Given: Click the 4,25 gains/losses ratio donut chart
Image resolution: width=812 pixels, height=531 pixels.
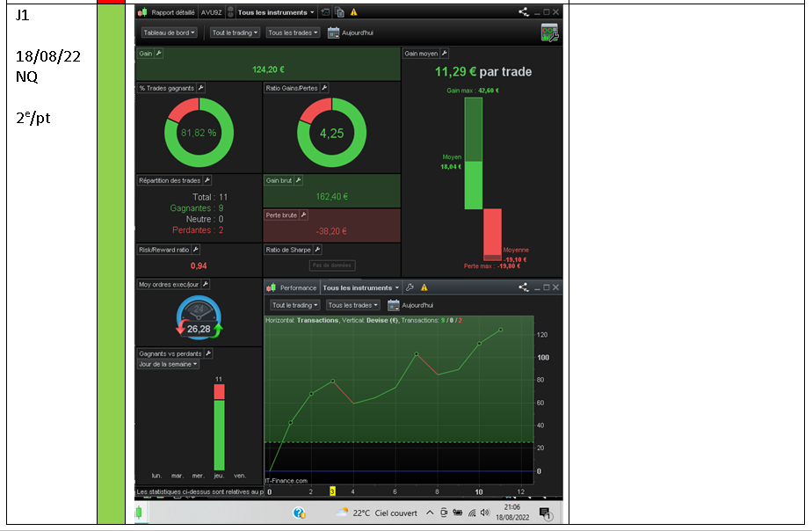Looking at the screenshot, I should coord(332,133).
